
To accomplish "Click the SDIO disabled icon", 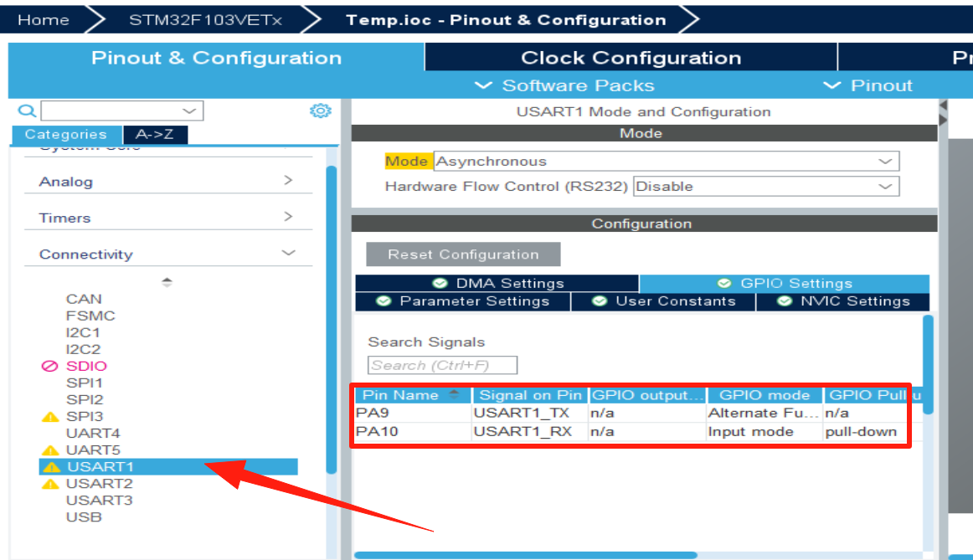I will click(49, 366).
